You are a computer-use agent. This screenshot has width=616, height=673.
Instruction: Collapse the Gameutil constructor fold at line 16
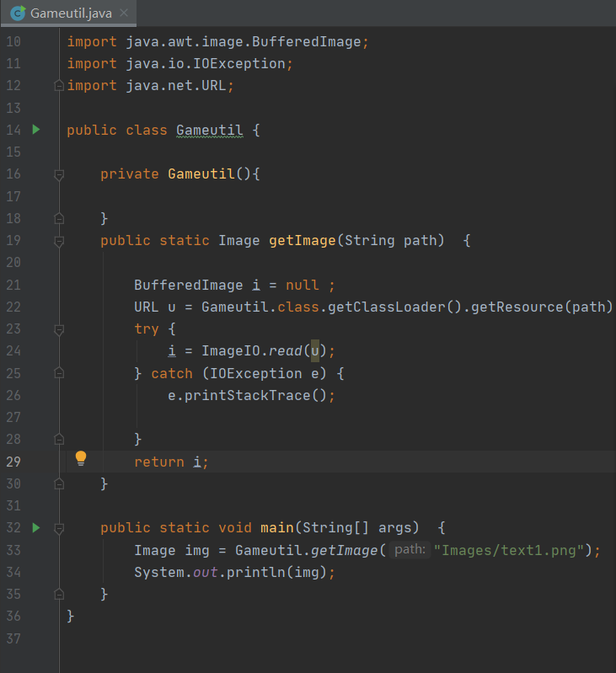tap(59, 174)
